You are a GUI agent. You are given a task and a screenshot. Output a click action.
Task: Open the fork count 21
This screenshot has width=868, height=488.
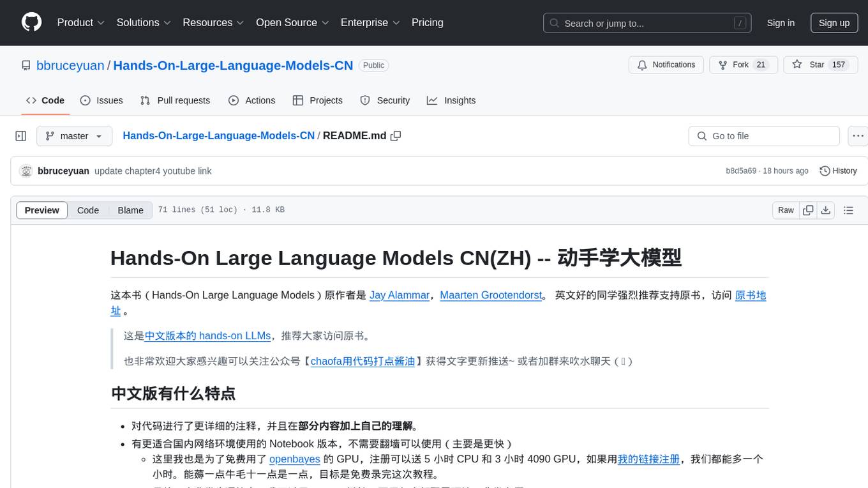[x=761, y=65]
